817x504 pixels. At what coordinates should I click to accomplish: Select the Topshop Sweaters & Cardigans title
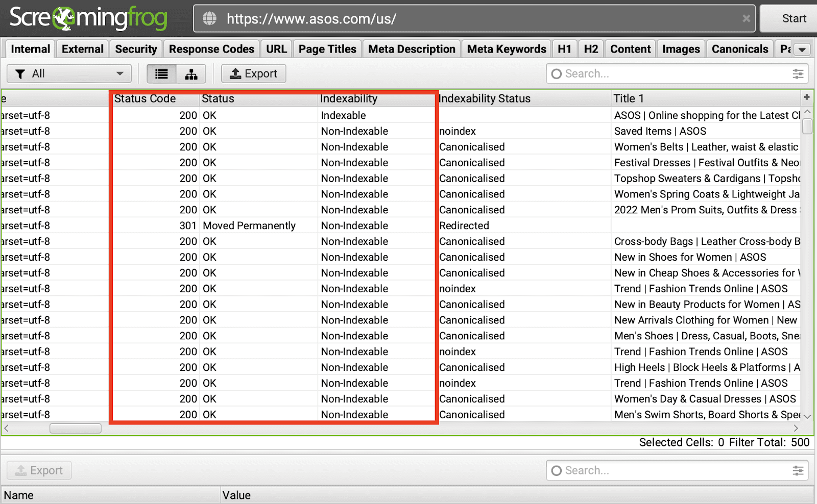(707, 179)
